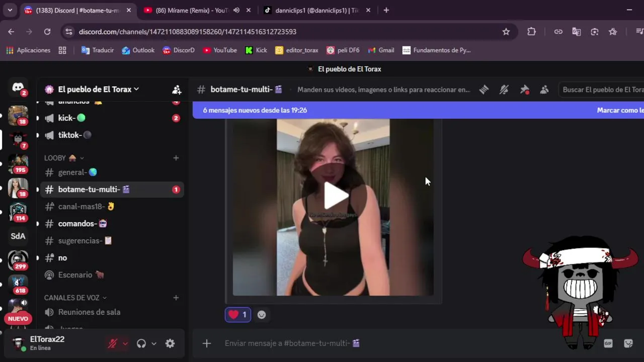
Task: Open server icon with 299 badge
Action: click(x=18, y=260)
